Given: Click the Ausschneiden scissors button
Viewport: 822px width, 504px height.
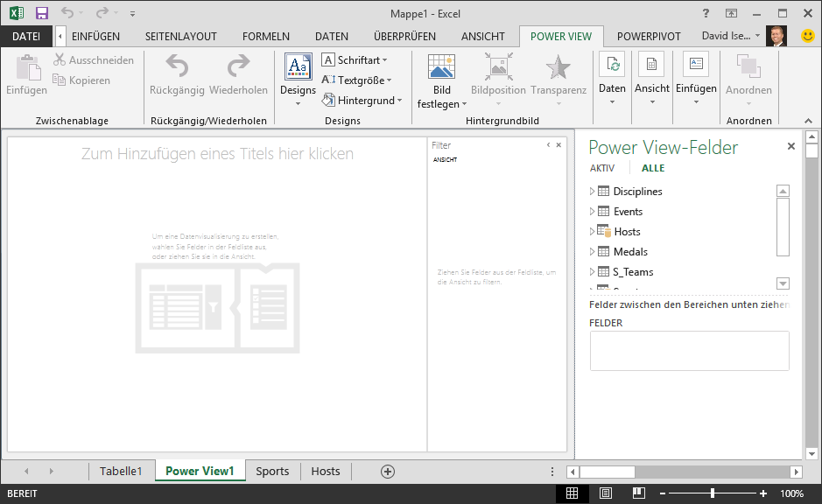Looking at the screenshot, I should 94,59.
